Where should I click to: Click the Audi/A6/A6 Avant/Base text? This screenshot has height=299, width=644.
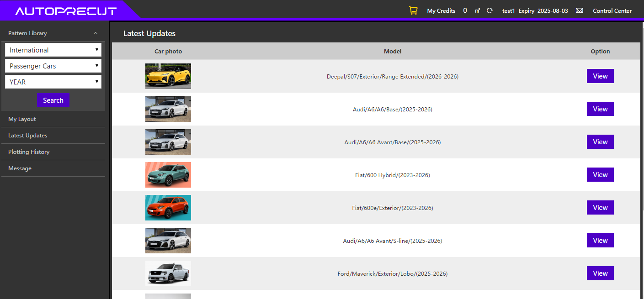393,142
